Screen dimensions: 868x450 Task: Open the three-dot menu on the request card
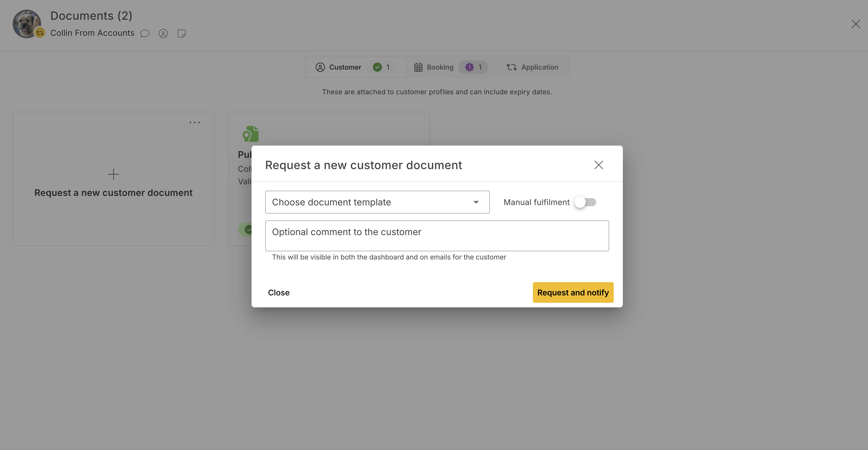[x=195, y=122]
